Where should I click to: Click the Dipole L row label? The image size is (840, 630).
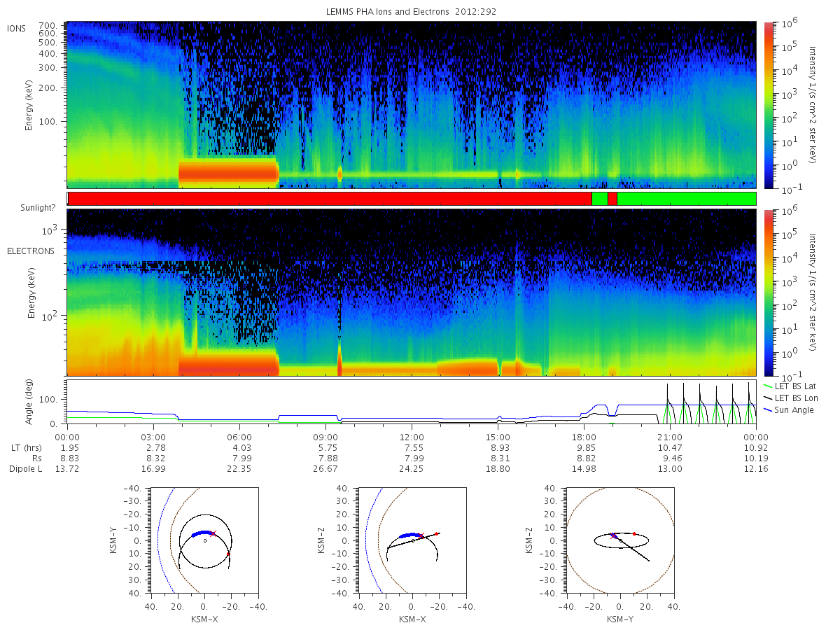(x=25, y=468)
